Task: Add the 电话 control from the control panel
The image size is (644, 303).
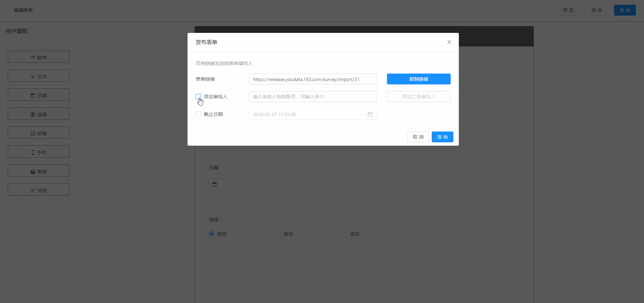Action: click(x=39, y=170)
